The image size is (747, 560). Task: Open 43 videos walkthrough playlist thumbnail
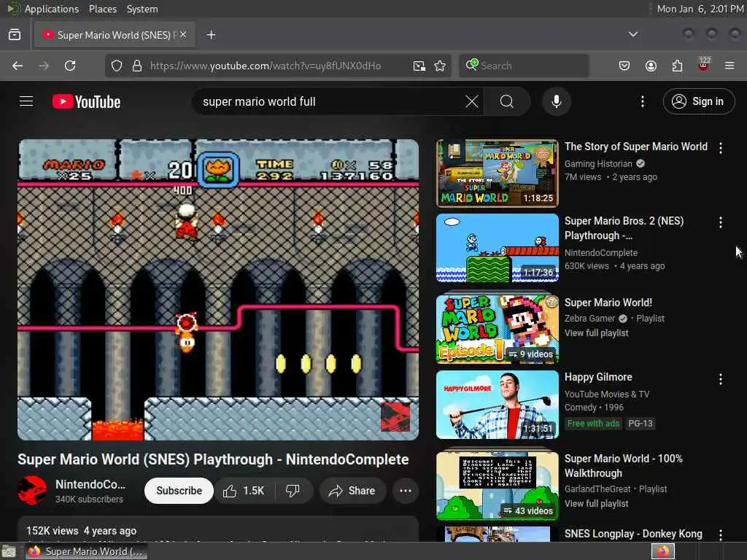497,486
